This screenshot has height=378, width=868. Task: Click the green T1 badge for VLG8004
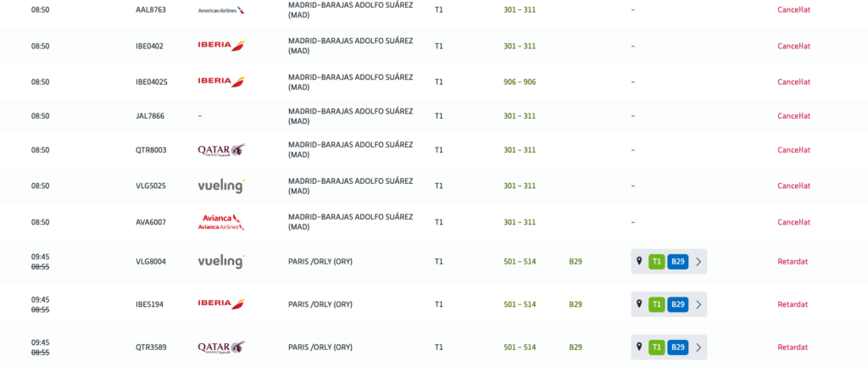(x=656, y=262)
